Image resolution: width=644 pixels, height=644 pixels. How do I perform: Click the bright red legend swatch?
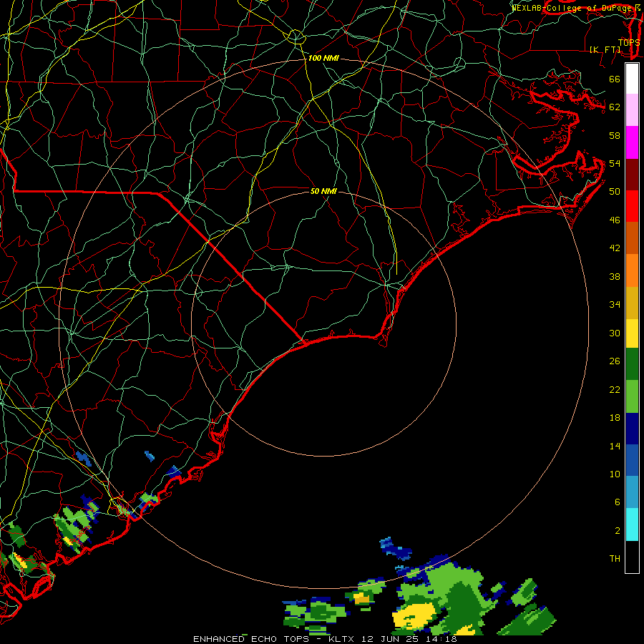tap(632, 206)
